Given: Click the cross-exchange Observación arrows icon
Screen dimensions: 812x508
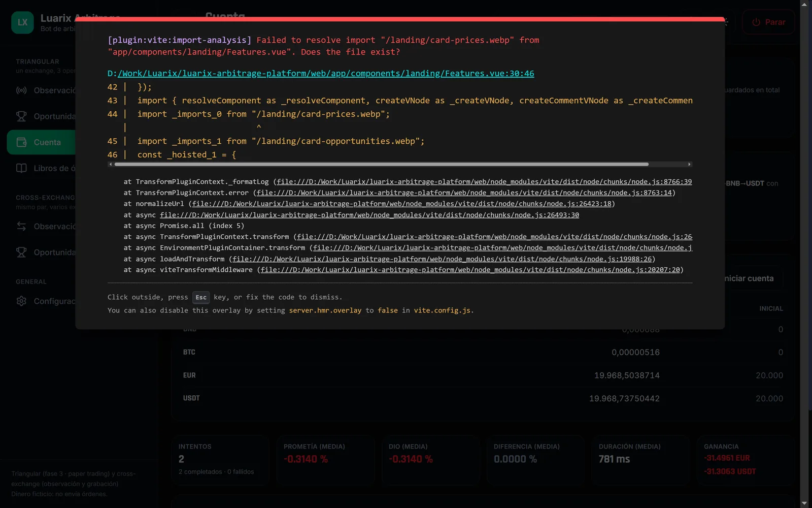Looking at the screenshot, I should tap(21, 226).
